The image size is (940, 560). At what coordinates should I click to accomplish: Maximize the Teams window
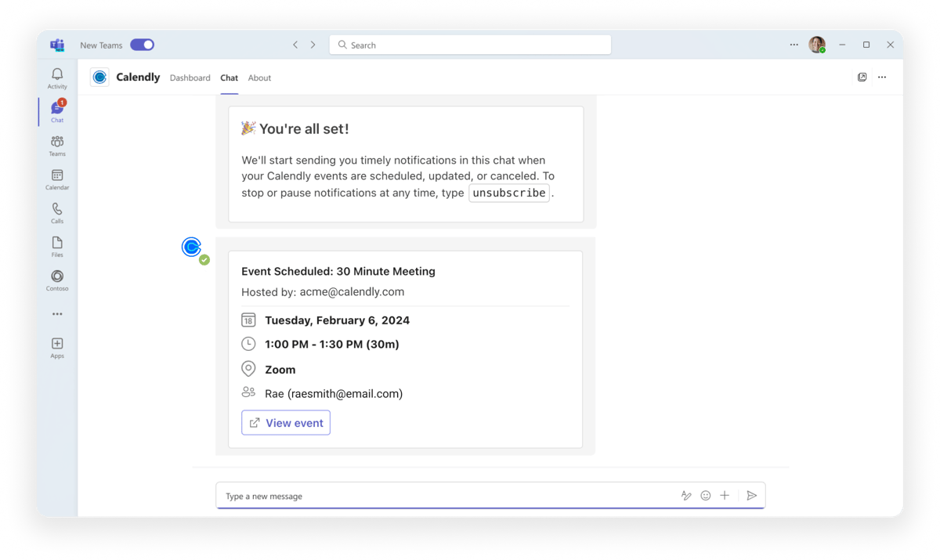[866, 45]
